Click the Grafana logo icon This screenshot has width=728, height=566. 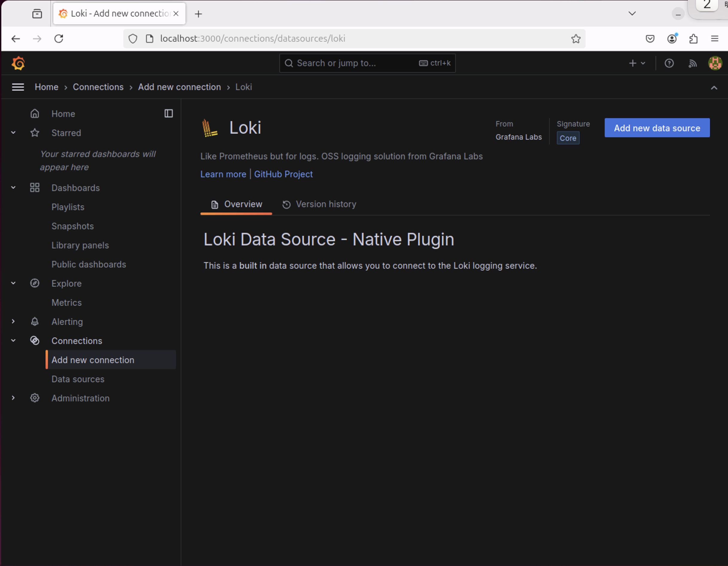[18, 63]
